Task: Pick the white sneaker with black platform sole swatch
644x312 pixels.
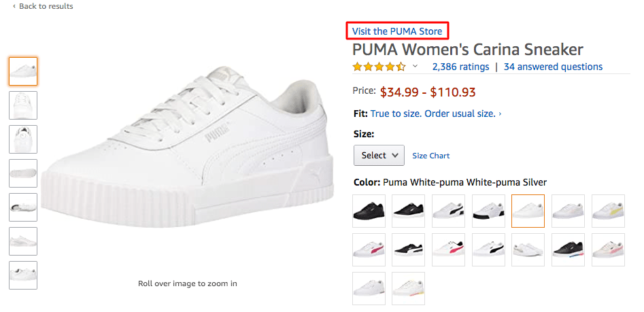Action: click(x=488, y=211)
